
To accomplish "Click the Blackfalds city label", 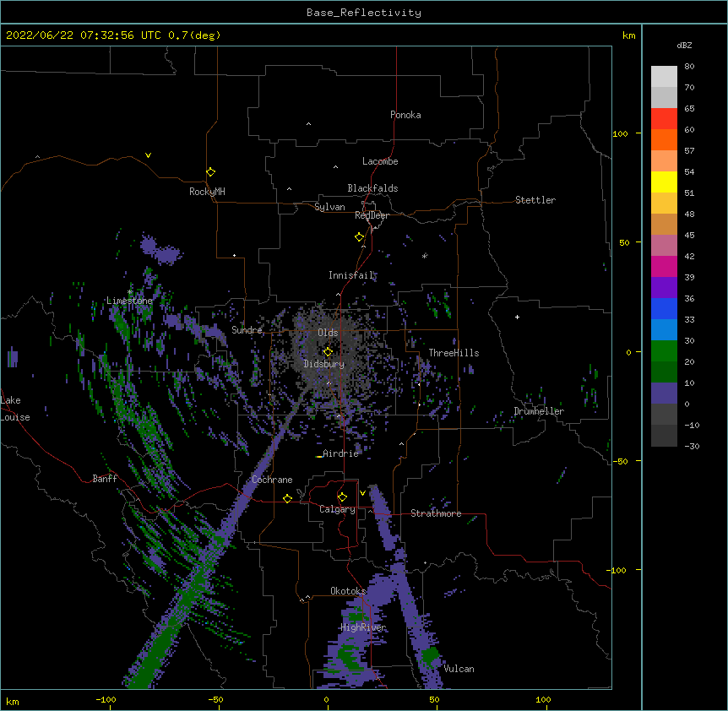I will click(372, 188).
